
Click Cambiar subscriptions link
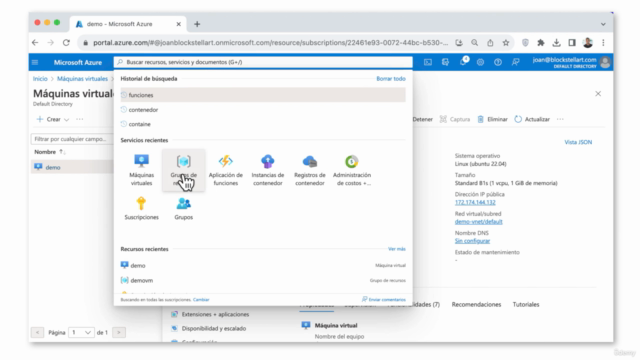(x=201, y=300)
